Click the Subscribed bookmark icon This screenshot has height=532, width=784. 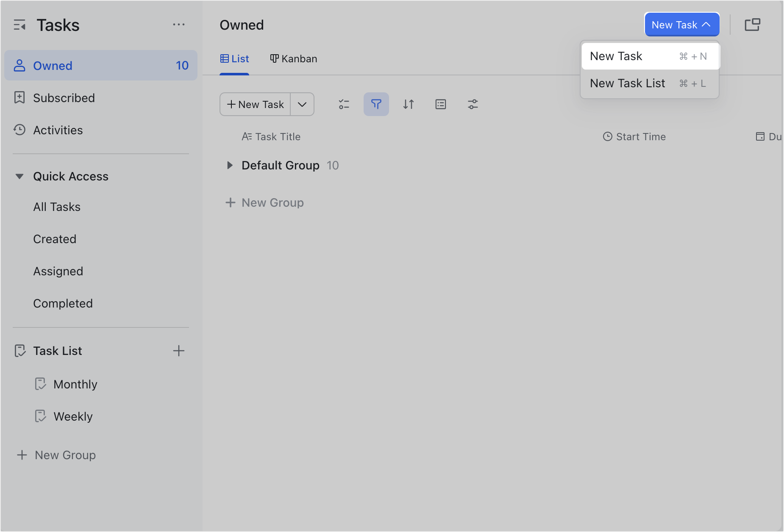point(19,97)
